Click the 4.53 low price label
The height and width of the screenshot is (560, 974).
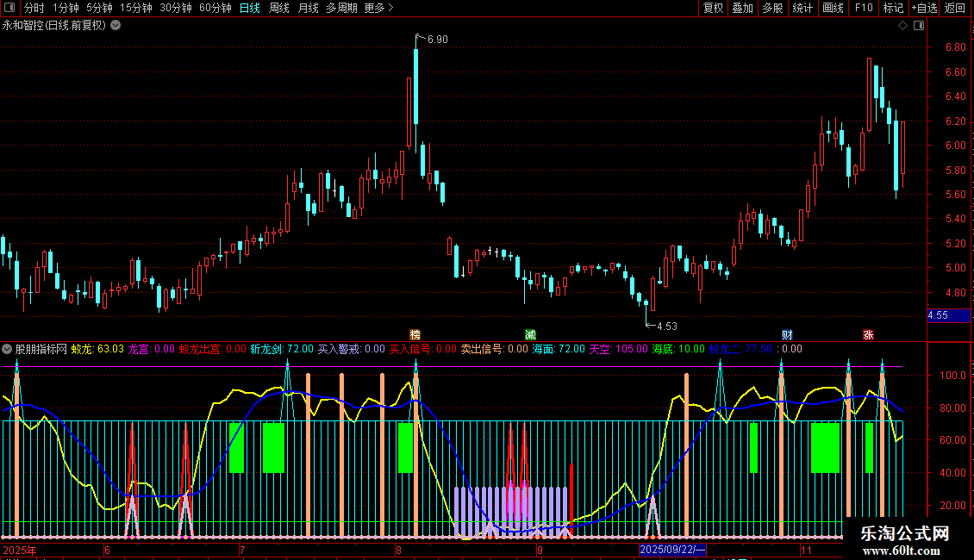pyautogui.click(x=666, y=326)
